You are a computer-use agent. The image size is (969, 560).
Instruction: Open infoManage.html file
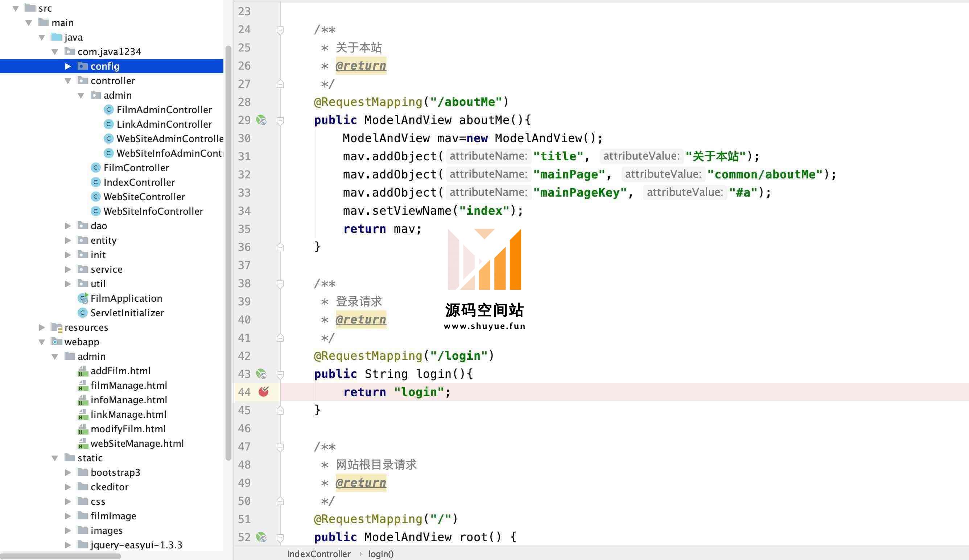pos(122,400)
